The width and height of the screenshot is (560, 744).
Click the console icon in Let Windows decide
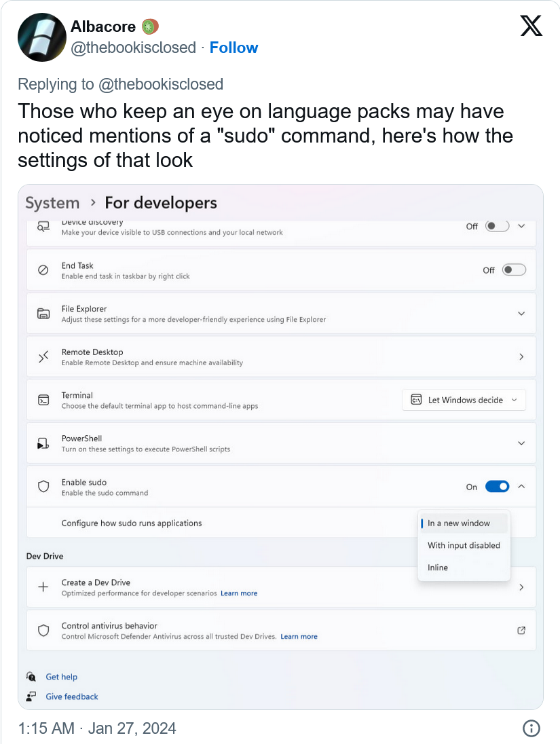[416, 400]
